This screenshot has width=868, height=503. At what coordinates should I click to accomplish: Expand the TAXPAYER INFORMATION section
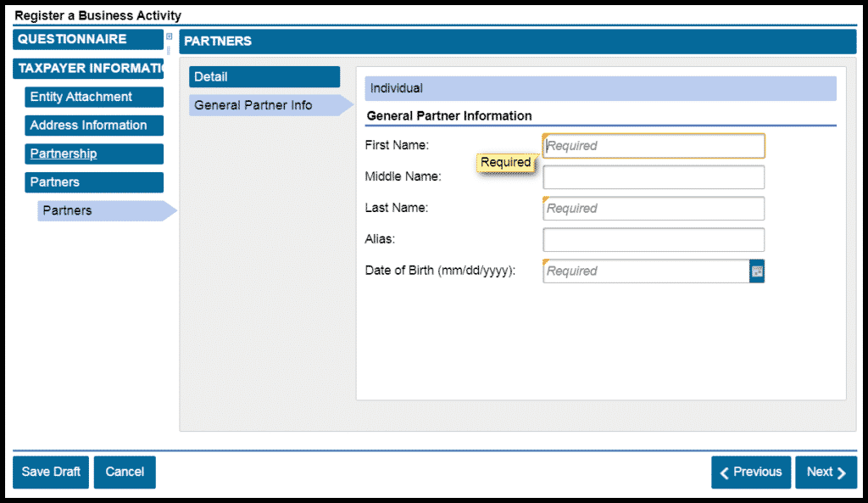tap(88, 68)
